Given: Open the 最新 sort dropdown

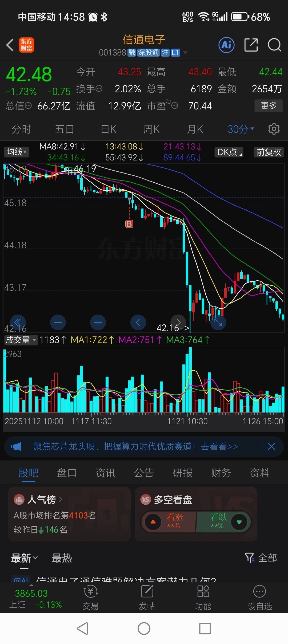Looking at the screenshot, I should (x=24, y=558).
